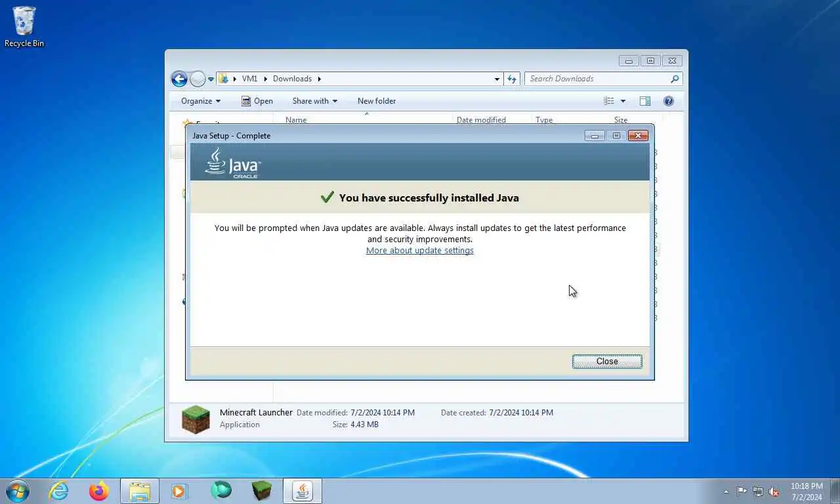Select the Downloads breadcrumb in the address bar
This screenshot has width=840, height=504.
[292, 79]
